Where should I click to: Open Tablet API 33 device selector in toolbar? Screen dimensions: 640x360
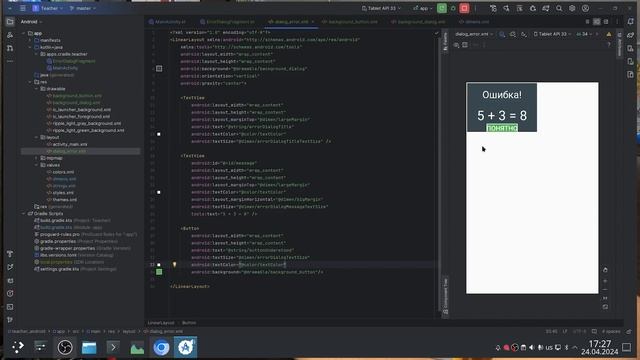coord(381,8)
